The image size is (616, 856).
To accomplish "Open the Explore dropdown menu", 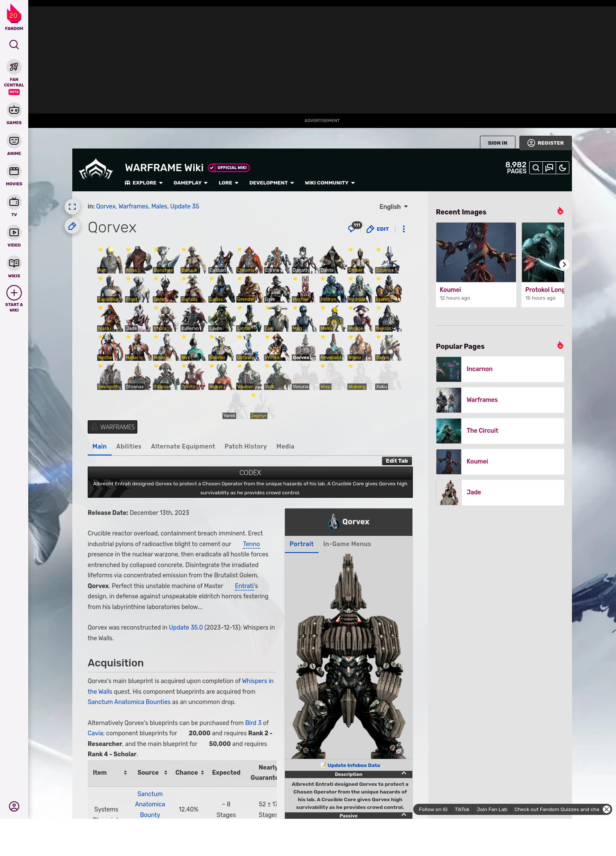I will click(x=144, y=183).
